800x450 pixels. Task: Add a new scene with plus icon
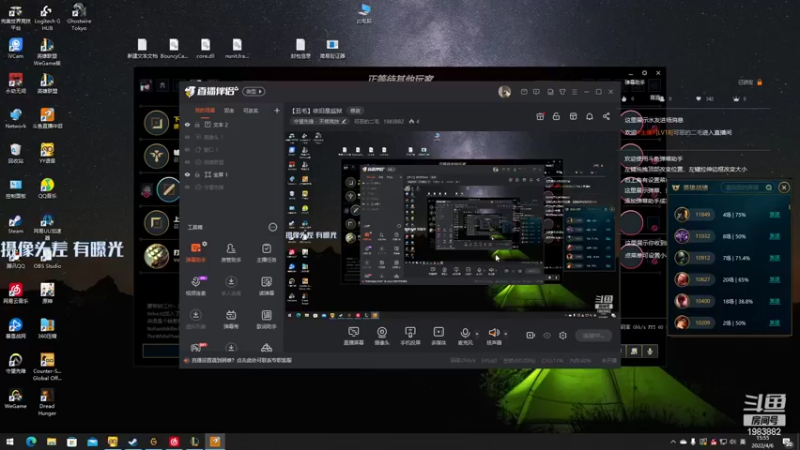(277, 110)
